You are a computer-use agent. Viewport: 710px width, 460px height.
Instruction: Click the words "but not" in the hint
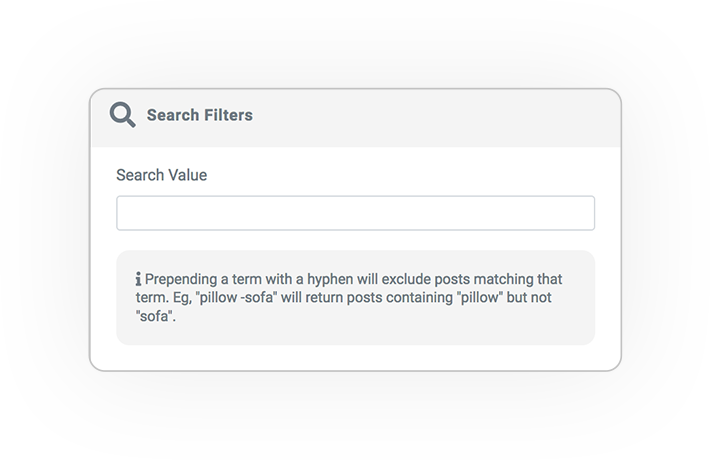(529, 297)
